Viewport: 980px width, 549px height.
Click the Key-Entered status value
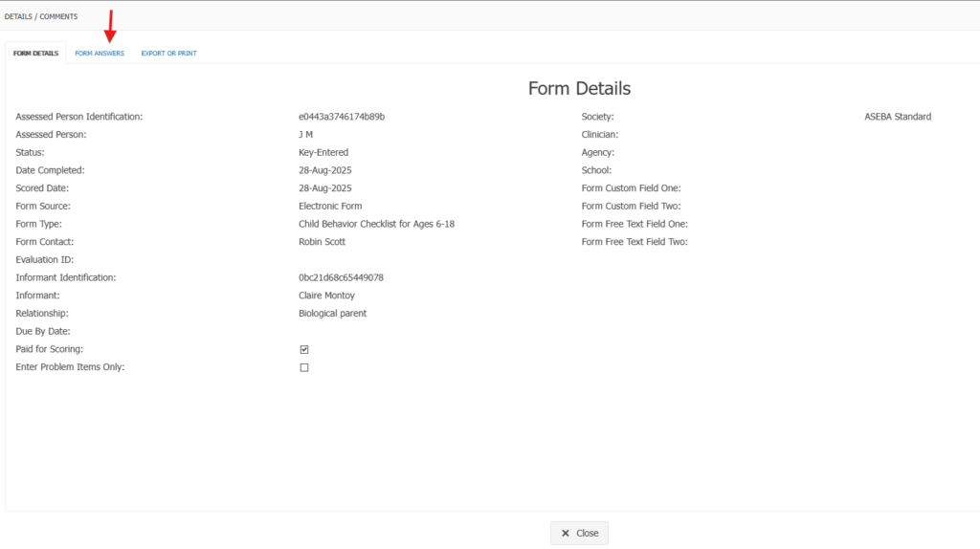(323, 153)
